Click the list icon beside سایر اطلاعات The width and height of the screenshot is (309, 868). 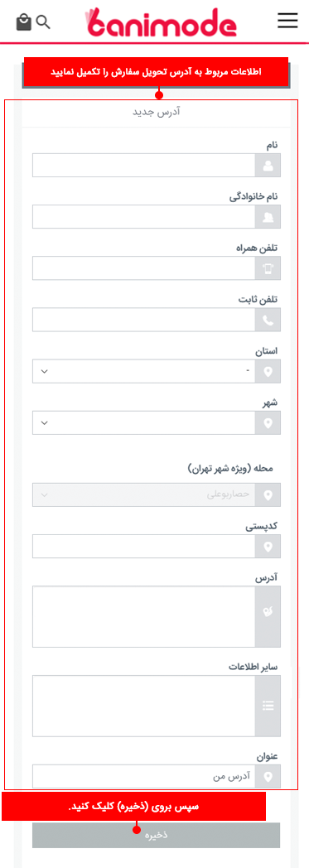[x=268, y=706]
